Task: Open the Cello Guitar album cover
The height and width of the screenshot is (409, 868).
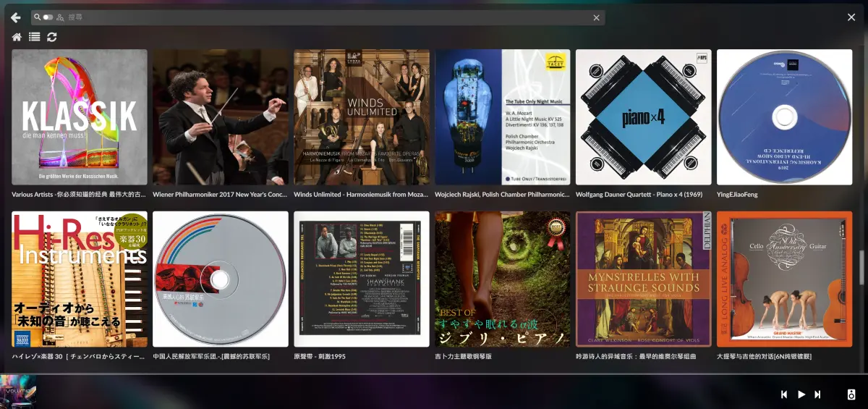Action: 785,279
